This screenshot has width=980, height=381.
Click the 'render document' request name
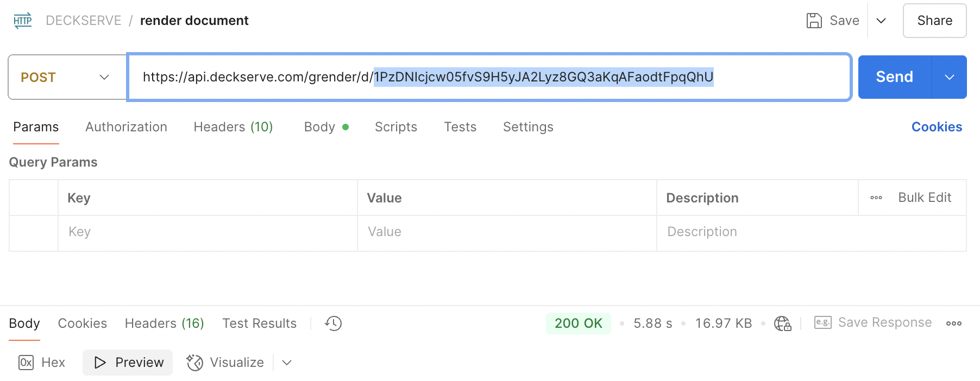coord(194,21)
